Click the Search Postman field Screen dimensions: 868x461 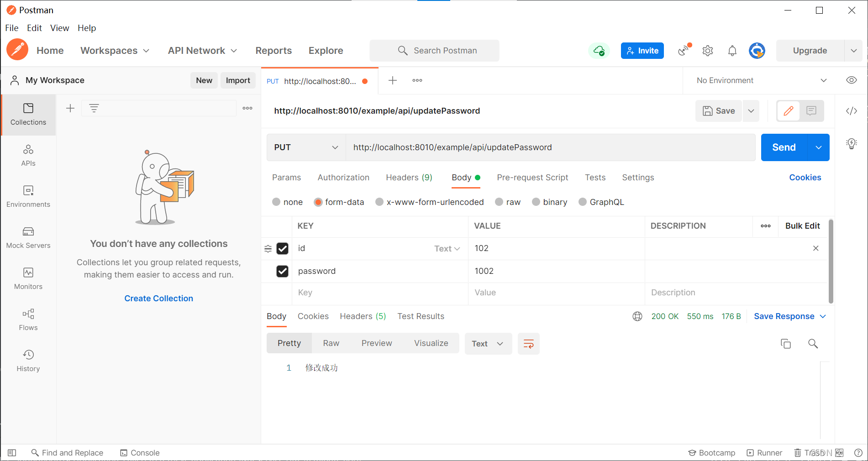point(434,51)
